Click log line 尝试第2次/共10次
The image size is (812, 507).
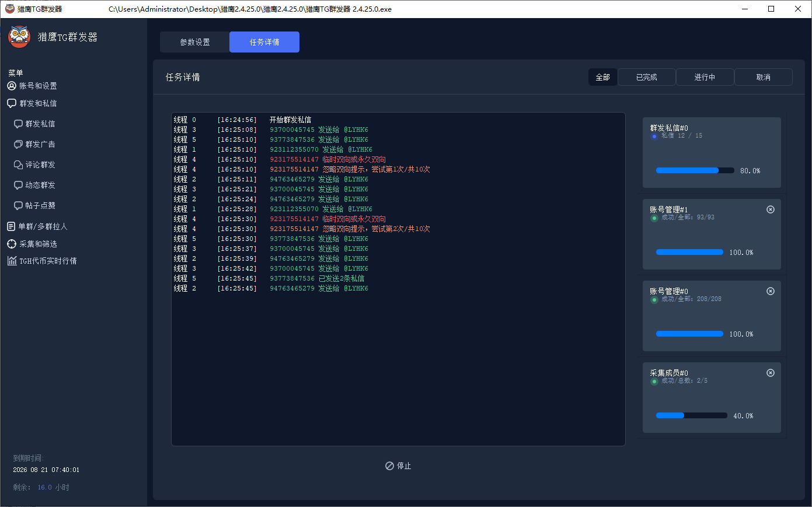pyautogui.click(x=400, y=229)
